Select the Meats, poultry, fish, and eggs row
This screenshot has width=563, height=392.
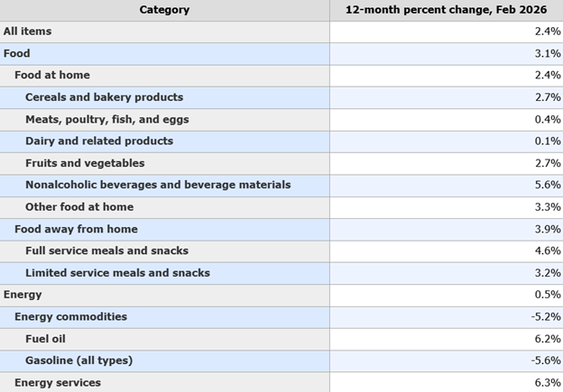(x=281, y=120)
